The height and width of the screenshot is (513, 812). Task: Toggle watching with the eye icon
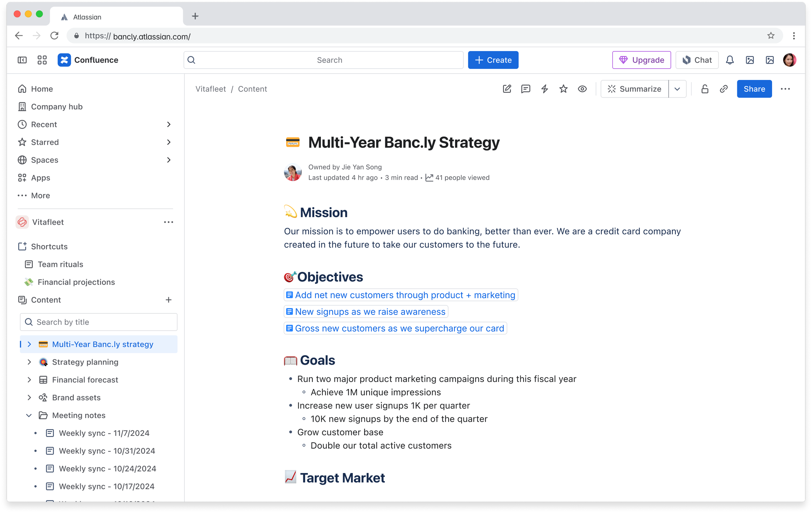pyautogui.click(x=582, y=89)
